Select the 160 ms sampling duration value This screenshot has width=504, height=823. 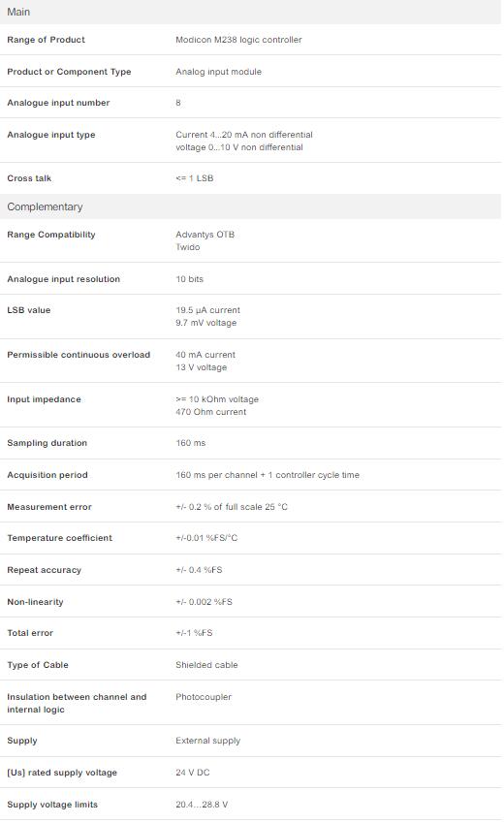point(191,443)
